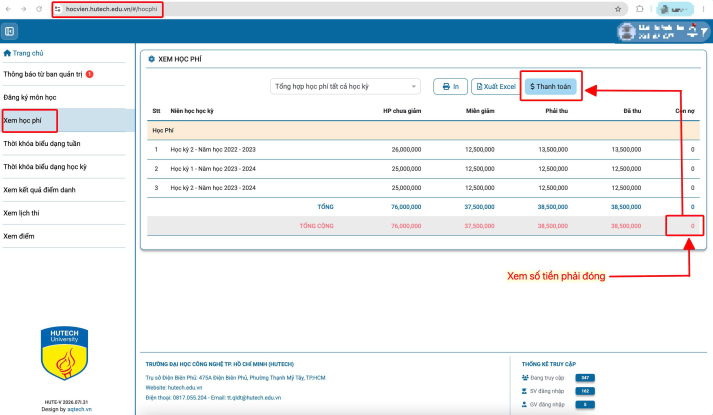Viewport: 713px width, 415px height.
Task: Click the browser forward arrow
Action: 24,9
